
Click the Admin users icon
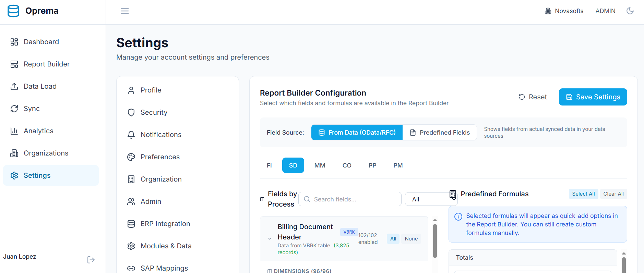pyautogui.click(x=131, y=201)
